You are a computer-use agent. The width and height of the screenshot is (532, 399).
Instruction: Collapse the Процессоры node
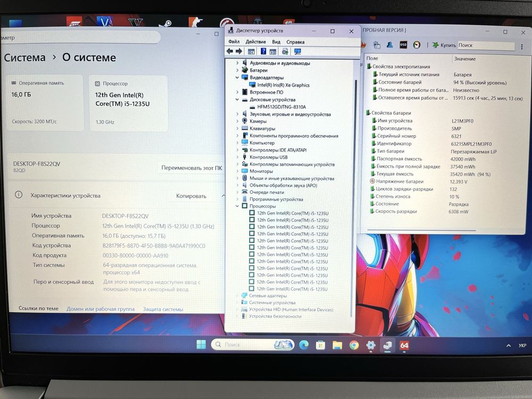237,206
